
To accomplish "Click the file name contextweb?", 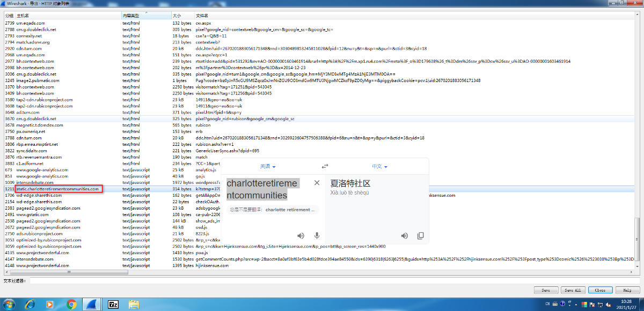I will tap(207, 42).
